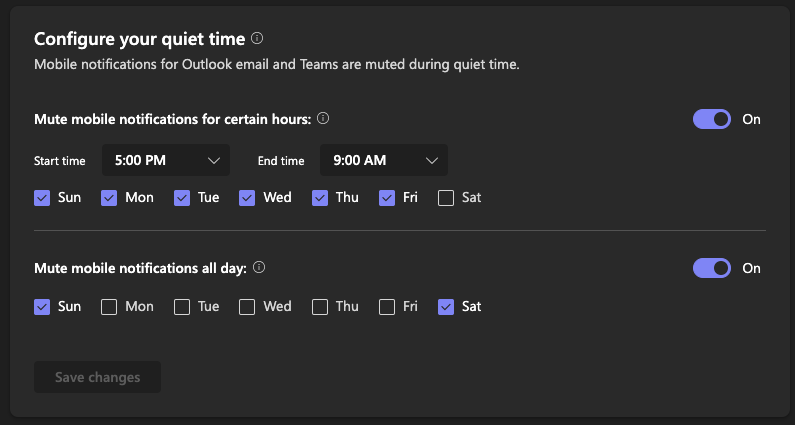Uncheck Sat in all day row
The width and height of the screenshot is (795, 425).
[x=446, y=307]
